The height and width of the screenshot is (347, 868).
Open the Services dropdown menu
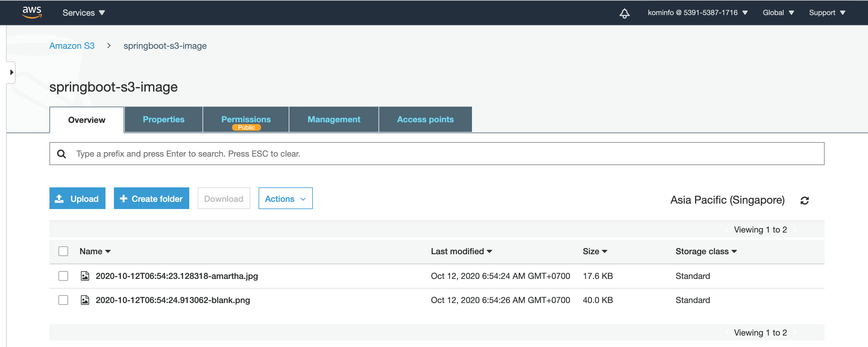click(83, 13)
